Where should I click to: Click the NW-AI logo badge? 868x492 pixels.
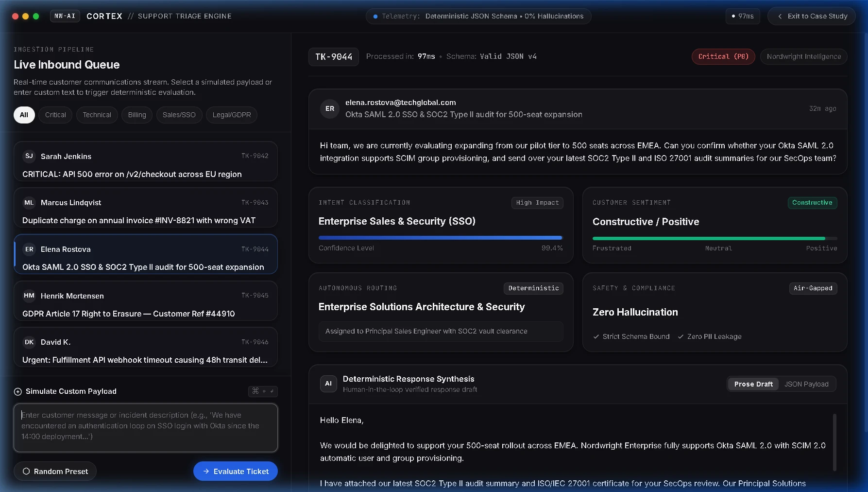click(x=65, y=16)
